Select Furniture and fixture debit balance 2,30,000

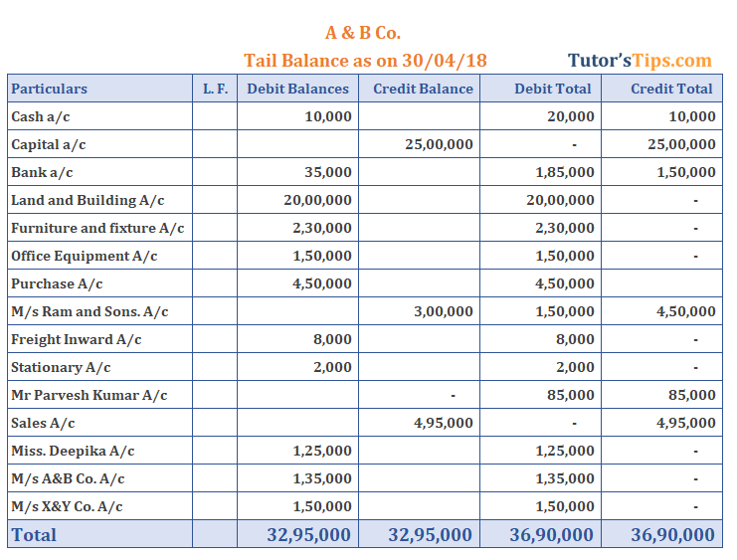coord(322,228)
